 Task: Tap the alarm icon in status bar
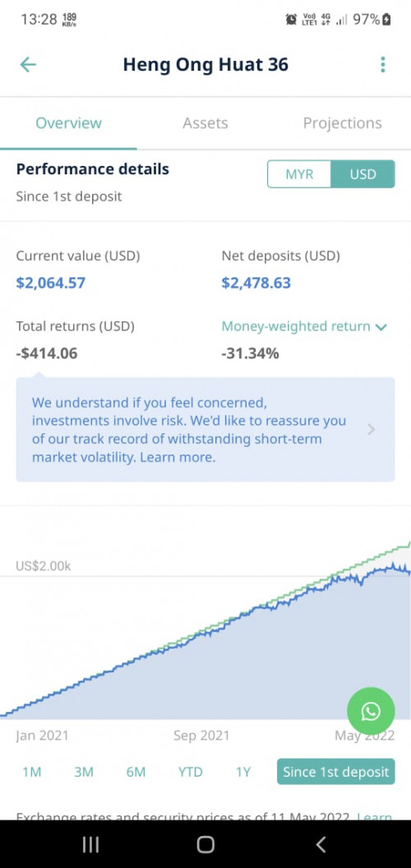(x=291, y=20)
